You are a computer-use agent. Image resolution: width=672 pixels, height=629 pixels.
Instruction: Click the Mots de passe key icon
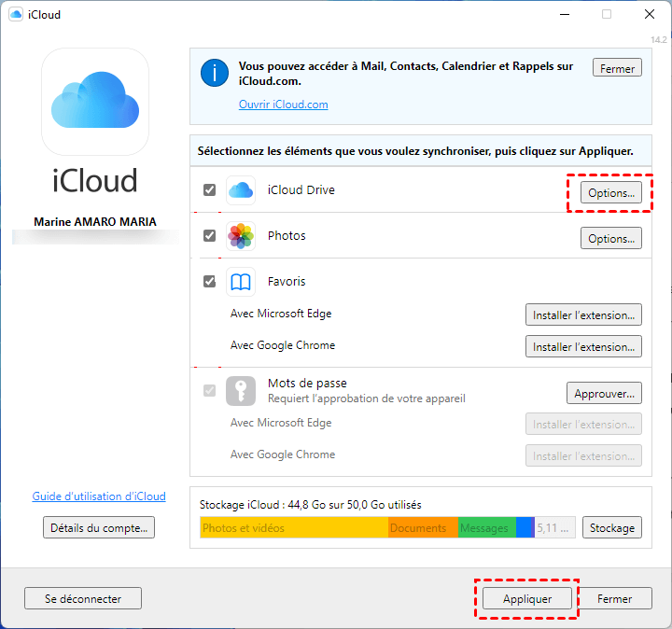pos(241,391)
